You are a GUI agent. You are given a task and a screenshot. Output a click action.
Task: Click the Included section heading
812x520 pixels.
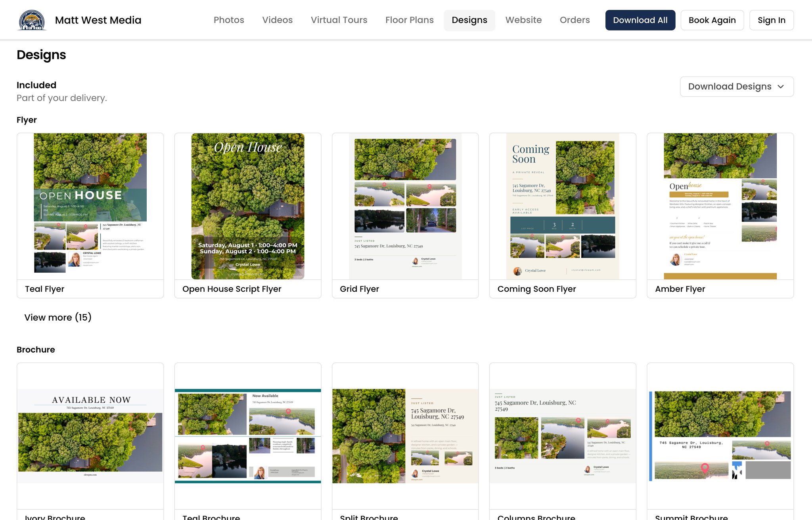click(x=36, y=85)
